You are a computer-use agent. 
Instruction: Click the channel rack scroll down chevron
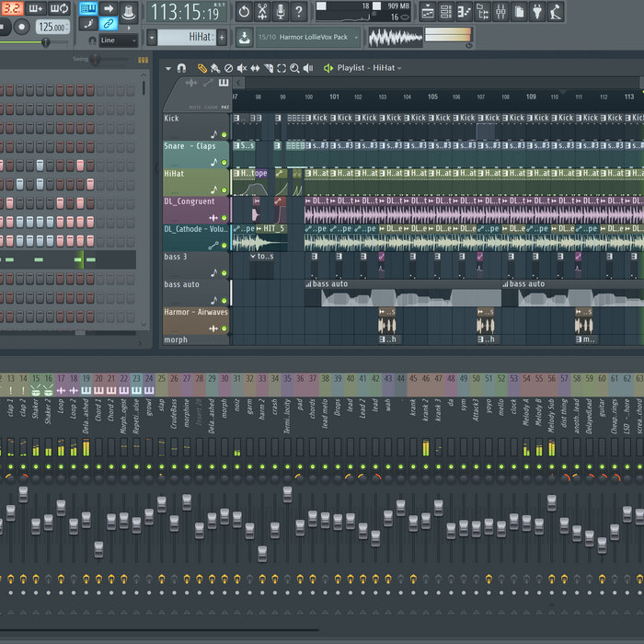point(144,325)
